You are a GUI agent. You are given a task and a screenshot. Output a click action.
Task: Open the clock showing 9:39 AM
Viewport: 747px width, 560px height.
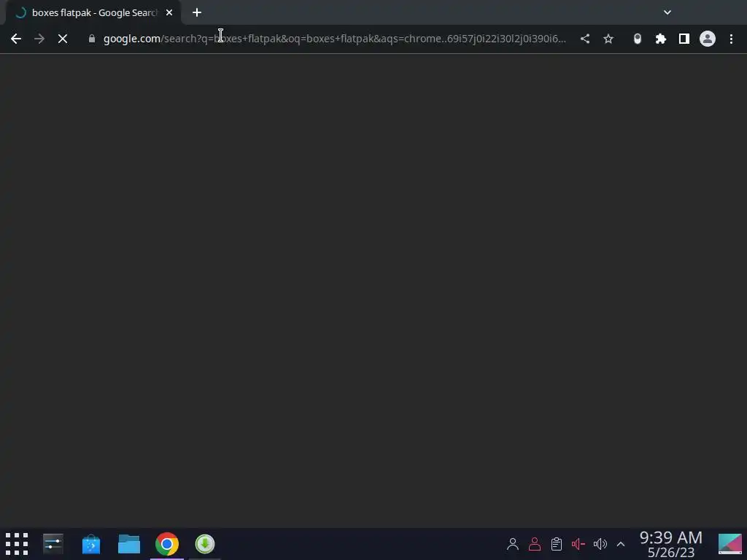tap(671, 544)
